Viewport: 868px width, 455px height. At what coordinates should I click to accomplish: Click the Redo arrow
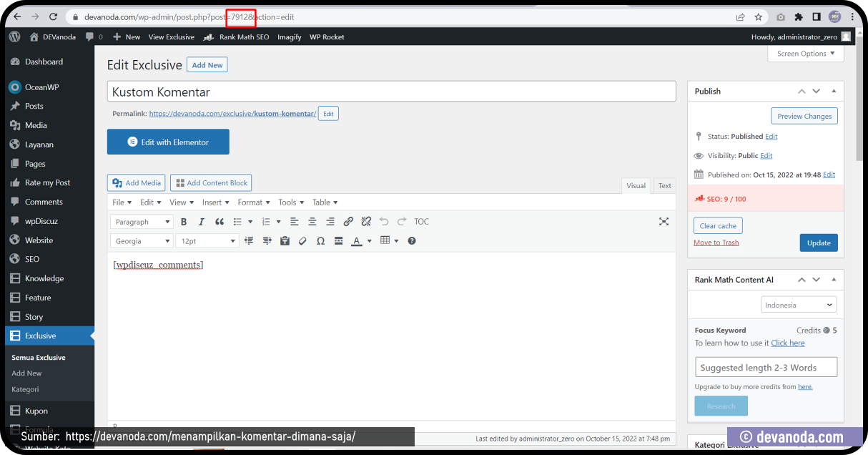pos(402,222)
